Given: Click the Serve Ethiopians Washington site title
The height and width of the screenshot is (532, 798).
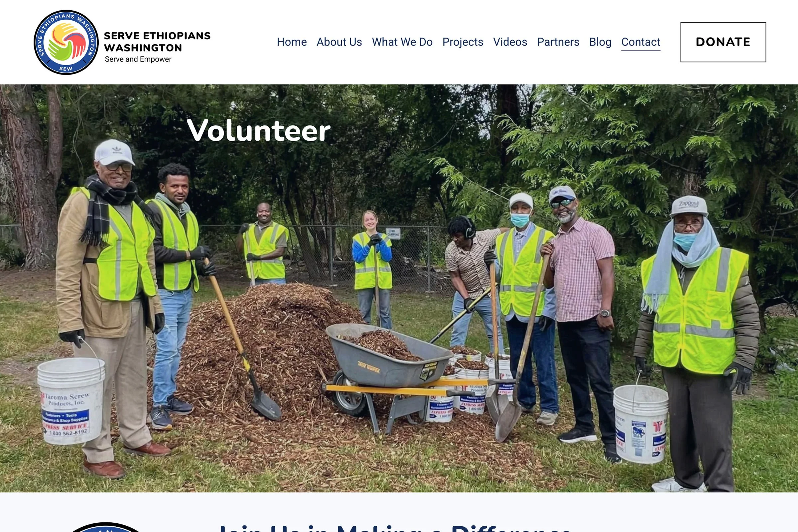Looking at the screenshot, I should tap(157, 42).
